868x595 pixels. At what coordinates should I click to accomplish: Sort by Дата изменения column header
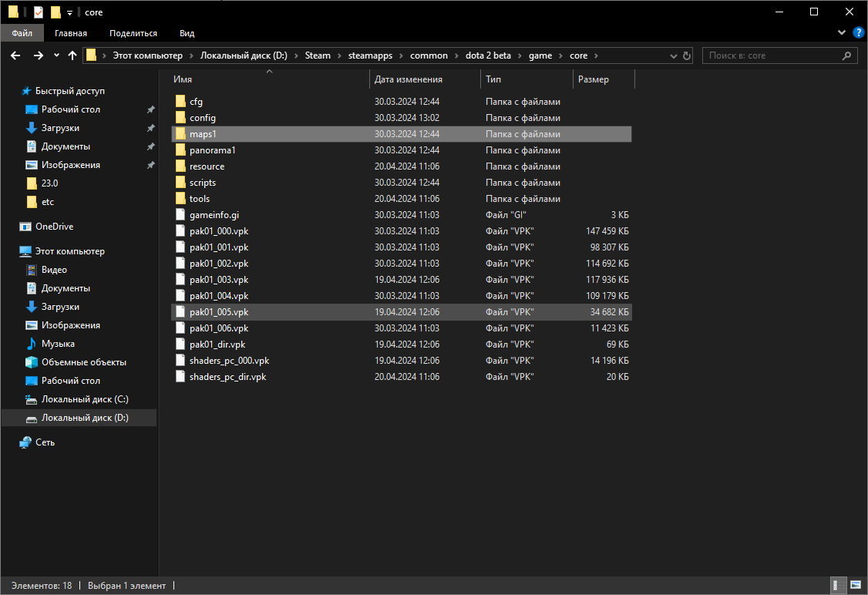pyautogui.click(x=408, y=79)
